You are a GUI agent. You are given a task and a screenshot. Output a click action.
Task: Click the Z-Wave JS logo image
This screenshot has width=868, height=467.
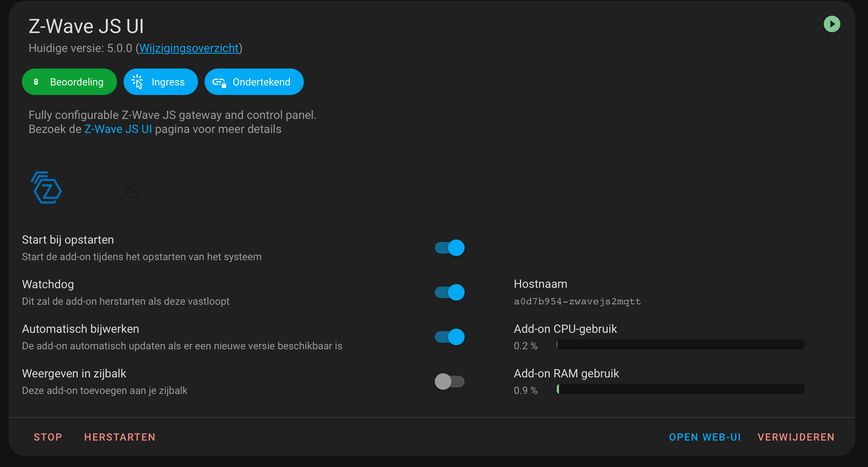[85, 188]
